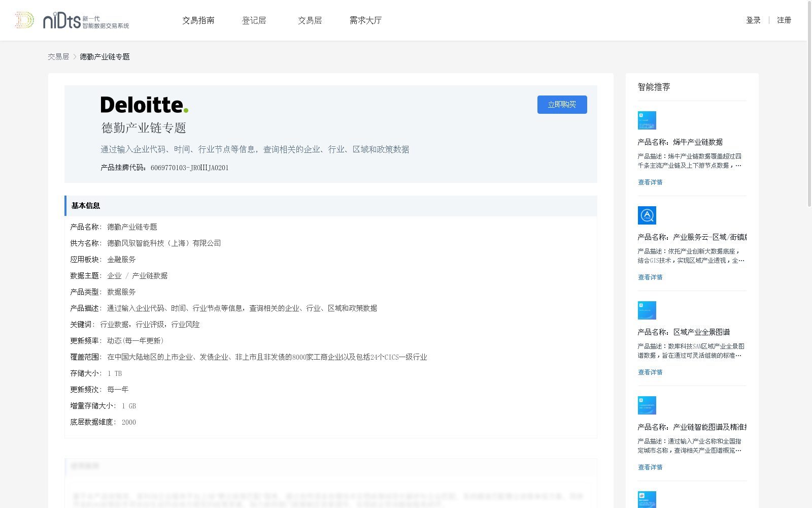Open the 交易指南 menu

pos(198,20)
